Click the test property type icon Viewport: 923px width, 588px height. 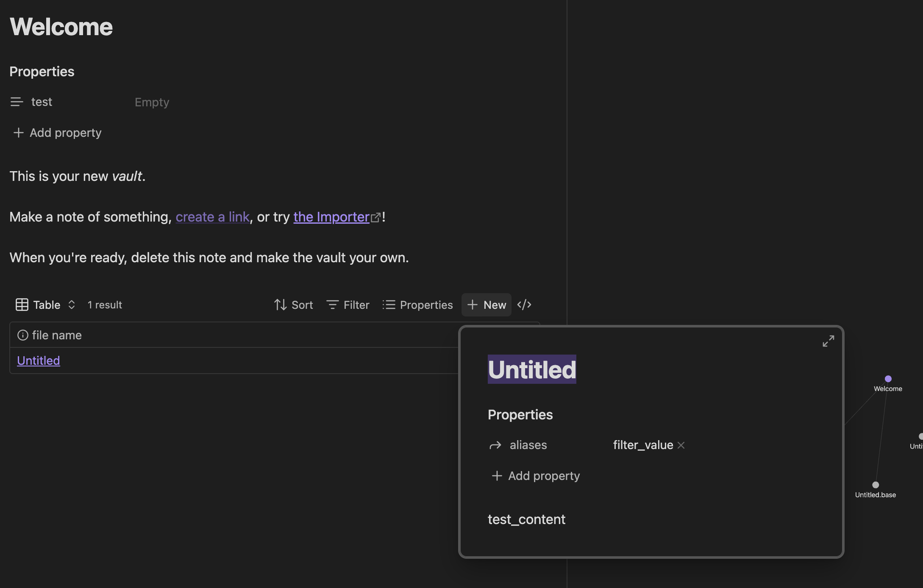coord(17,102)
